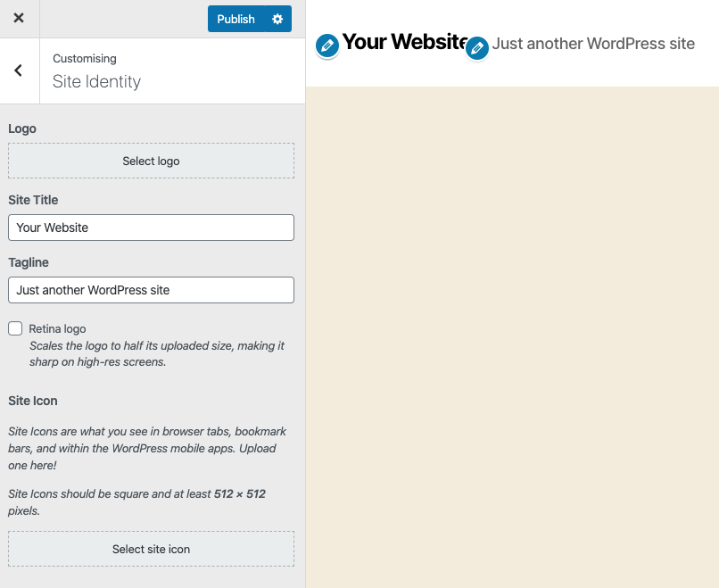Click the Select logo button
This screenshot has width=719, height=588.
(151, 161)
